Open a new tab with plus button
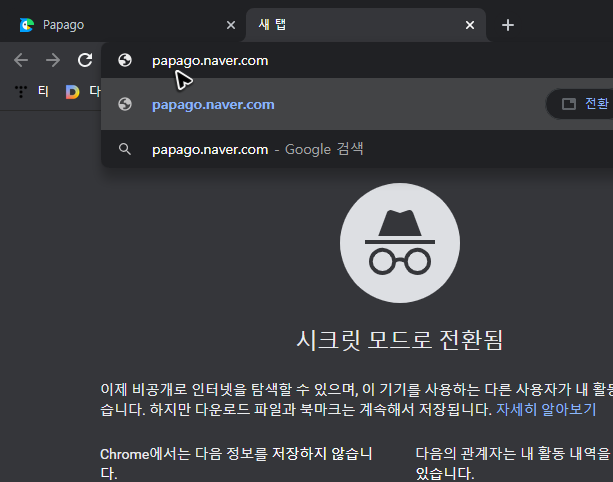Viewport: 613px width, 482px height. click(x=507, y=25)
